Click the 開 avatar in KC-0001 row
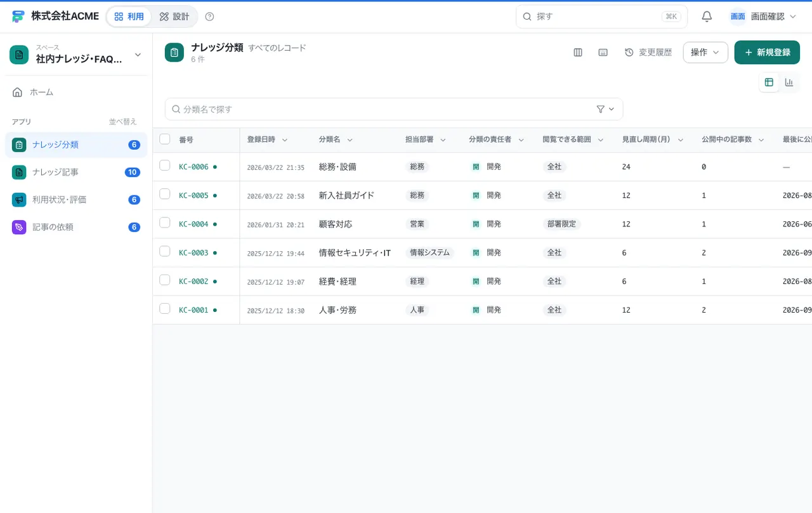812x513 pixels. 476,310
